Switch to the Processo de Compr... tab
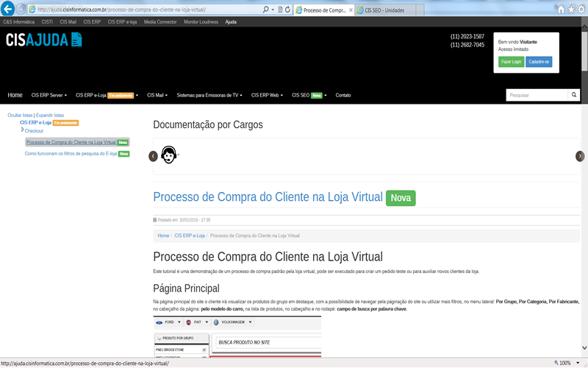Image resolution: width=588 pixels, height=368 pixels. (324, 10)
